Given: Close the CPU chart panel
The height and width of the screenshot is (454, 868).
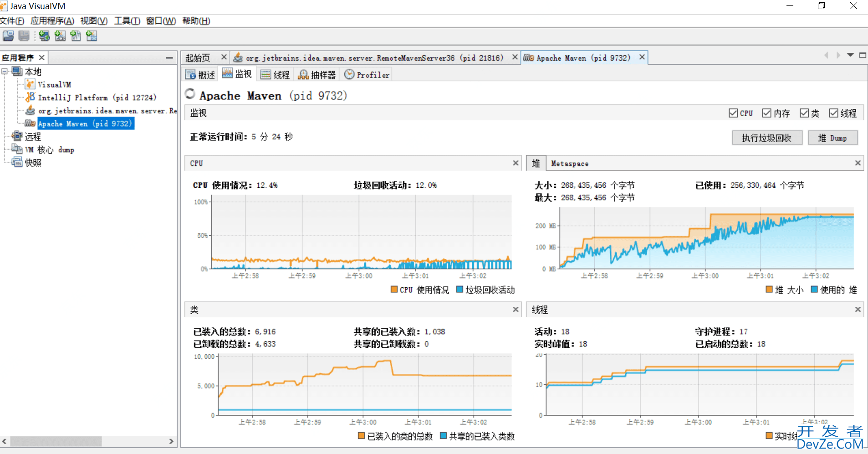Looking at the screenshot, I should pyautogui.click(x=516, y=163).
